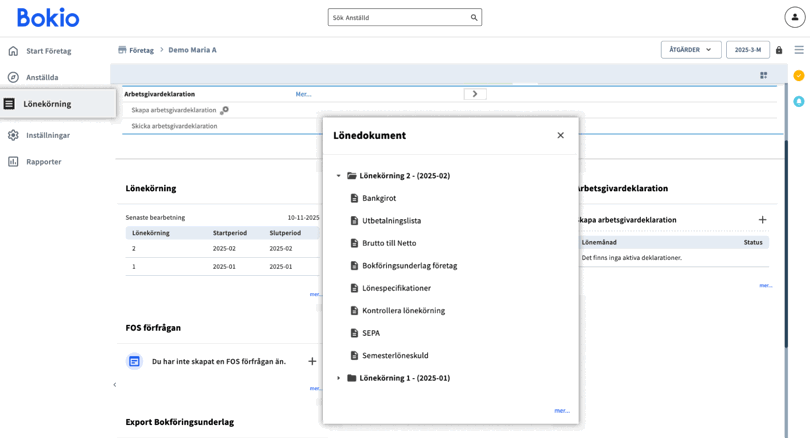The height and width of the screenshot is (438, 810).
Task: Open the Lönespecifikationer document
Action: pos(396,288)
